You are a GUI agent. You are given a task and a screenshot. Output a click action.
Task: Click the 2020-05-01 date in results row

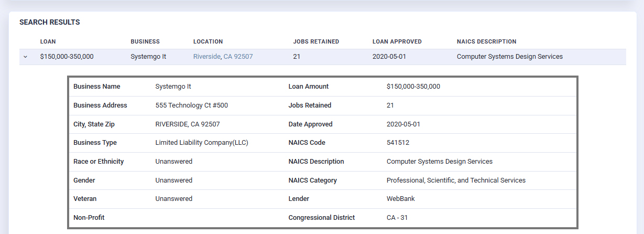point(389,57)
